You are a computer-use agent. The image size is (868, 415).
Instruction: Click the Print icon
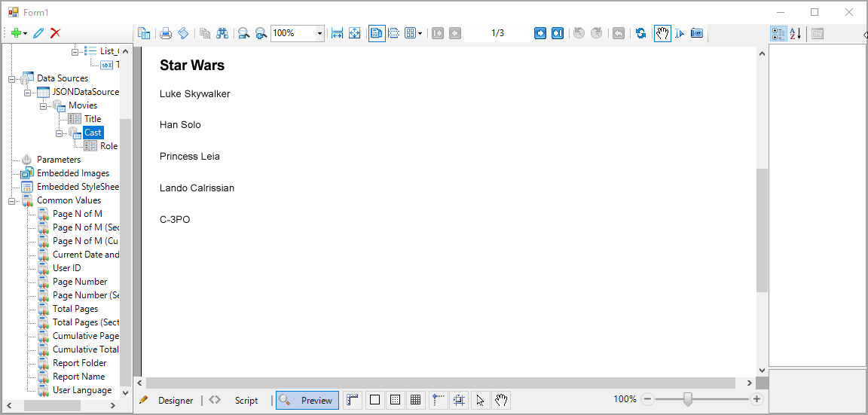tap(166, 33)
